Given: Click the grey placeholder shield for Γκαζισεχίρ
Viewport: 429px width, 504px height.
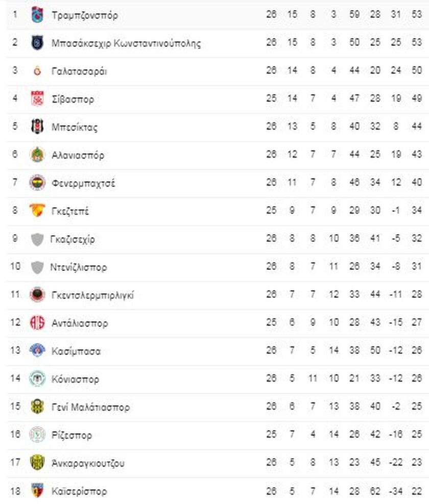Looking at the screenshot, I should click(x=37, y=239).
